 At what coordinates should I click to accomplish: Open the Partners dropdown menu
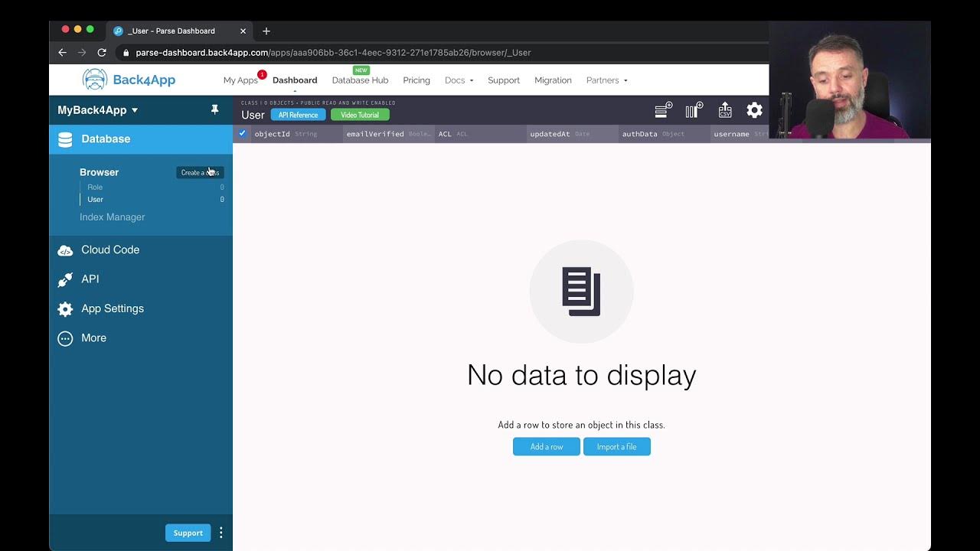(606, 80)
